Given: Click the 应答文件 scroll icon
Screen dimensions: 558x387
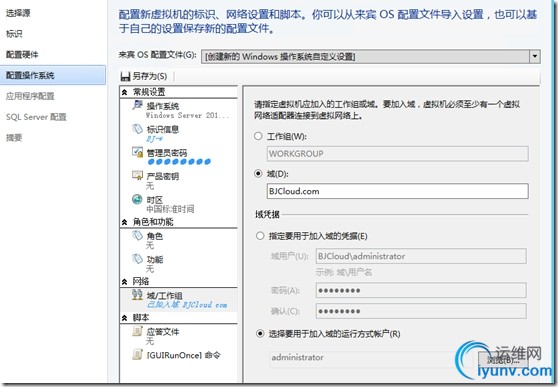Looking at the screenshot, I should (x=137, y=331).
